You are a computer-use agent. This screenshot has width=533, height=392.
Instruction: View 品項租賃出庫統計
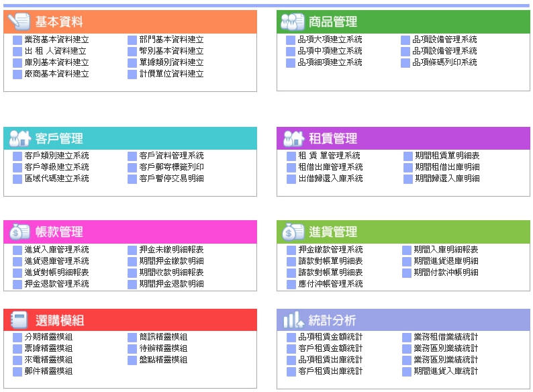[330, 360]
